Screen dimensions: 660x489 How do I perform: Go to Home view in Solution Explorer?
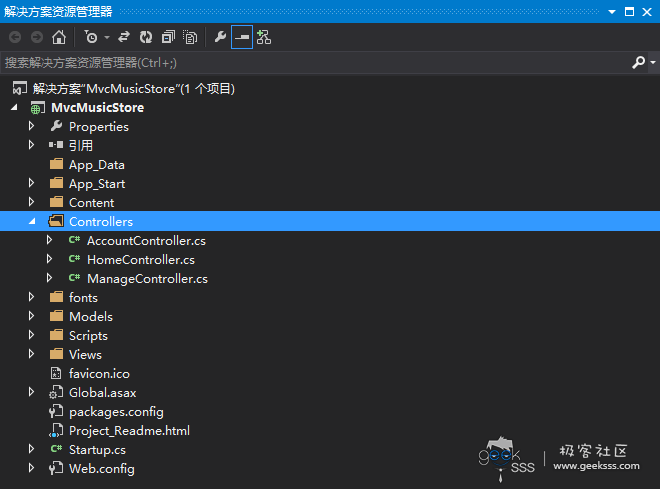(x=59, y=37)
